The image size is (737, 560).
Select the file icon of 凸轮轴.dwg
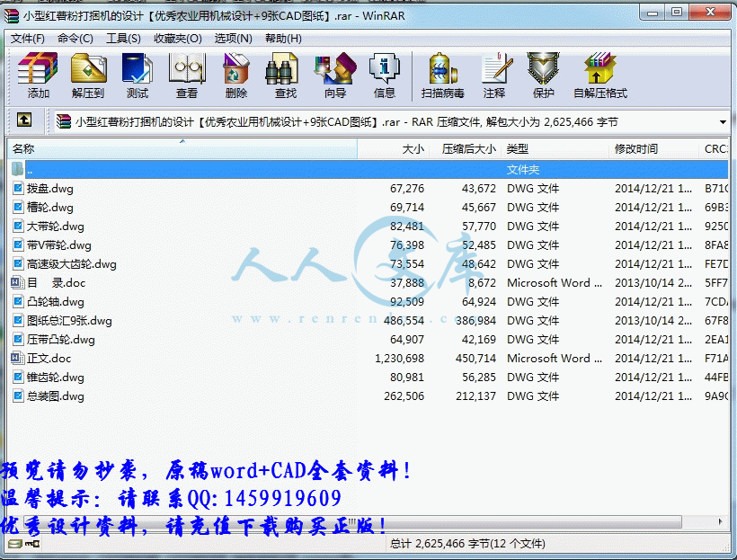(x=18, y=301)
